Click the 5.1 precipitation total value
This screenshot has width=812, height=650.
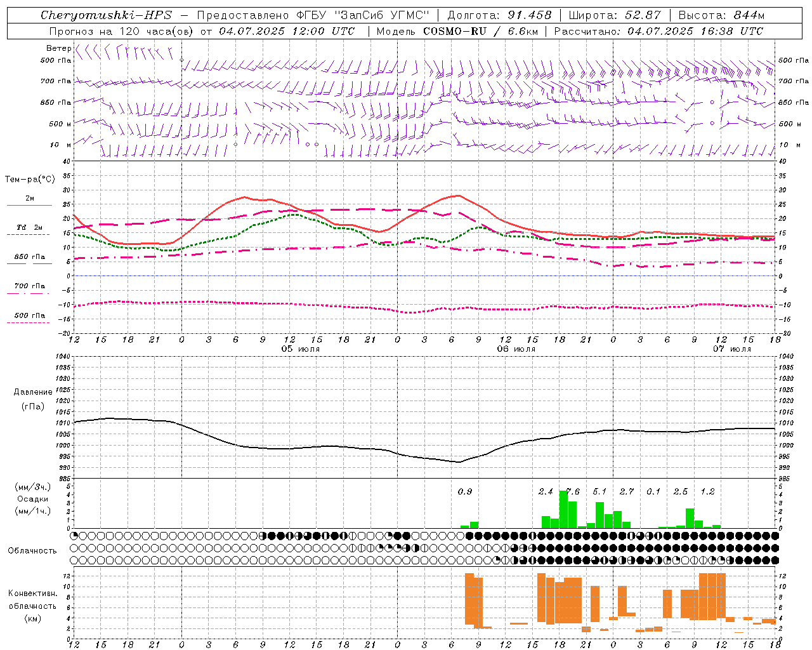click(599, 492)
